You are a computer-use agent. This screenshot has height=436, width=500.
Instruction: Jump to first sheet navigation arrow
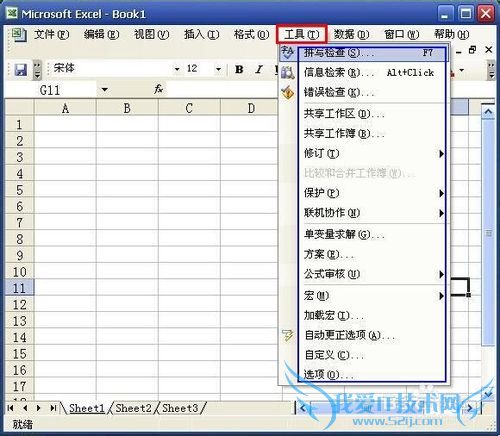(10, 408)
